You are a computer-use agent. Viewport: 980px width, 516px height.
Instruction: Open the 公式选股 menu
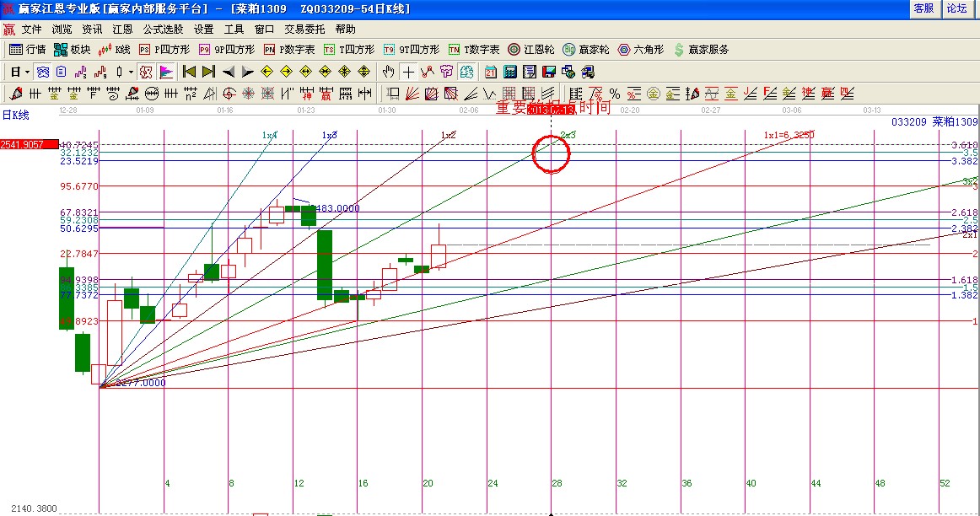pos(163,29)
